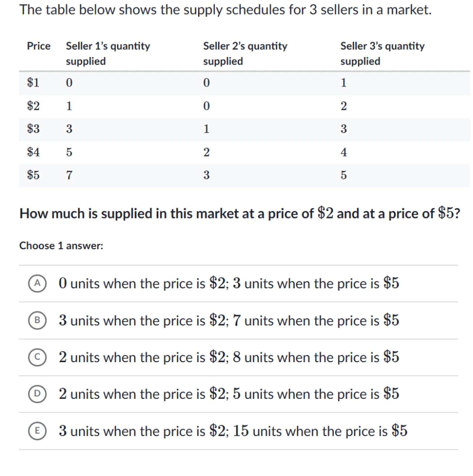Pick radio option D
The image size is (473, 476).
click(37, 394)
